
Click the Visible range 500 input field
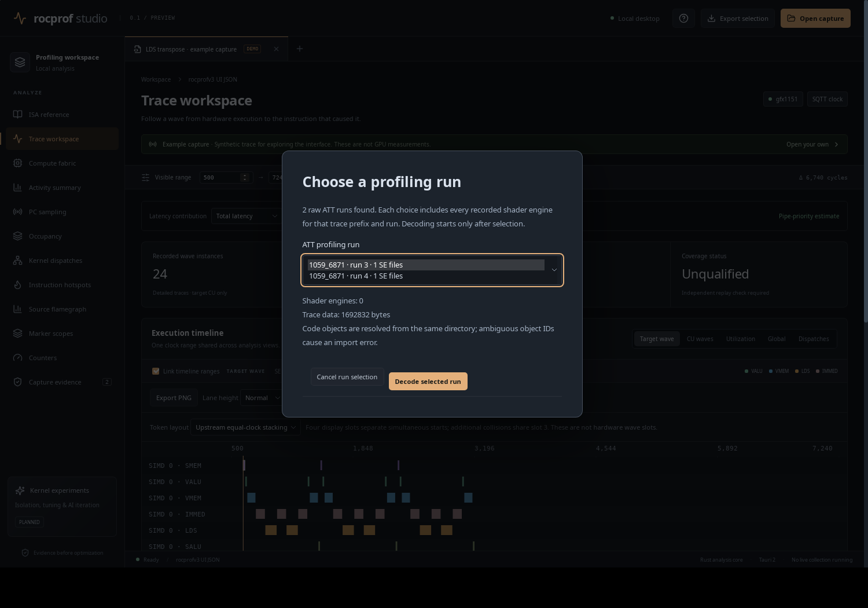click(226, 177)
